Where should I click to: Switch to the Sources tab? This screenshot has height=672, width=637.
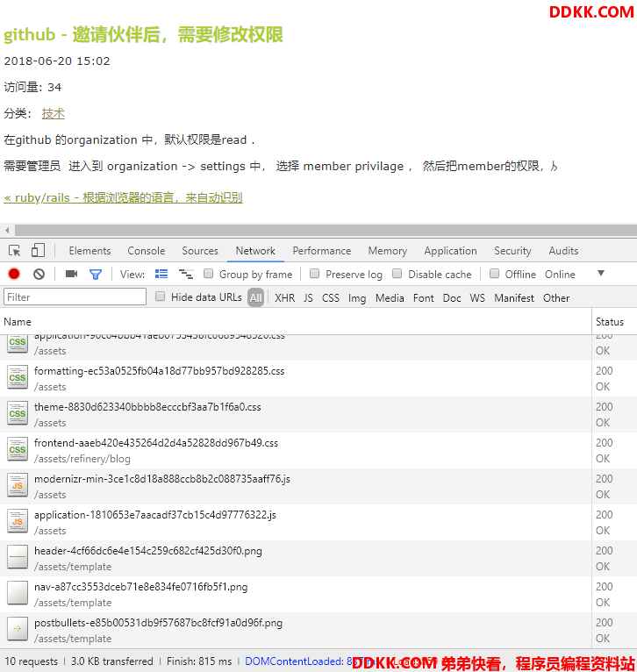[200, 251]
